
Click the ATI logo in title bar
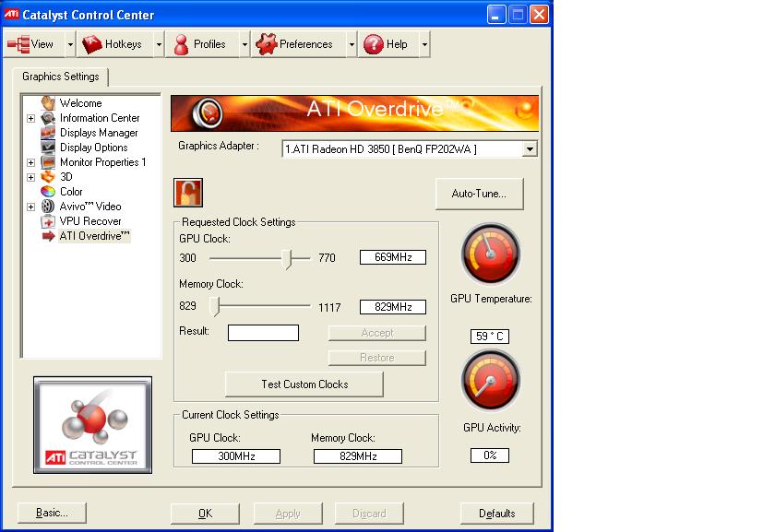click(11, 15)
